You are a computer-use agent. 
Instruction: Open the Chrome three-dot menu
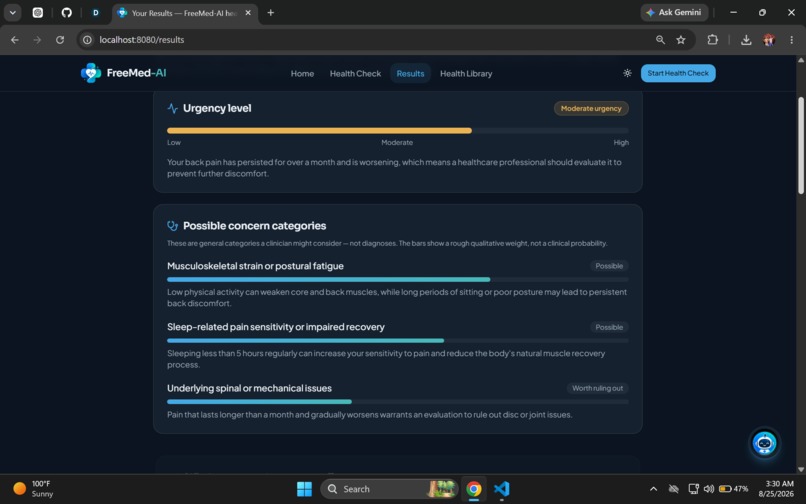click(x=792, y=40)
